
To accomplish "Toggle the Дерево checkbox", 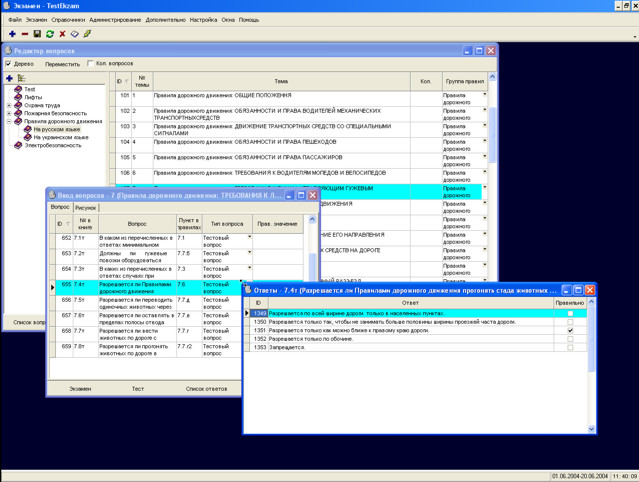I will [9, 64].
